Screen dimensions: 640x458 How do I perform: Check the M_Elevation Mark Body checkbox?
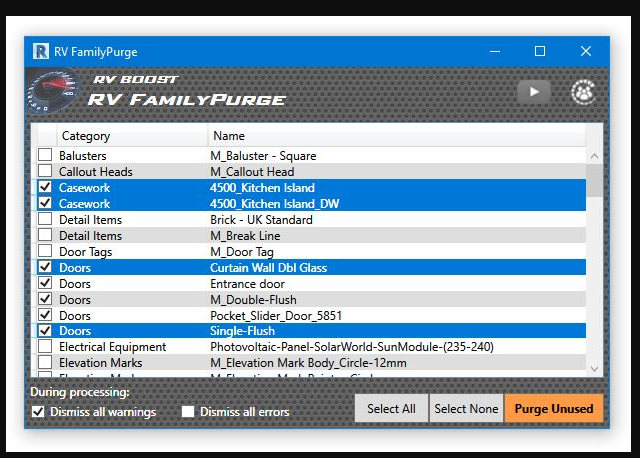[x=45, y=362]
